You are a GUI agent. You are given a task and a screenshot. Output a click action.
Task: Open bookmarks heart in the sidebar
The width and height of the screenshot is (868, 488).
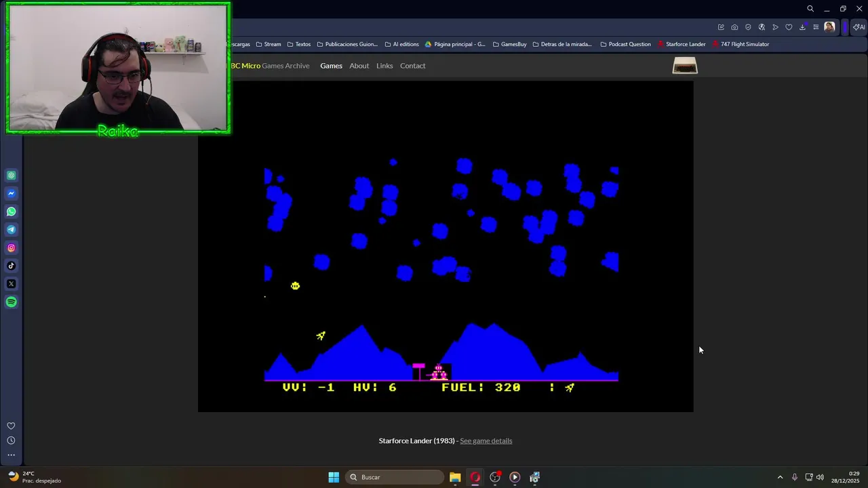11,426
